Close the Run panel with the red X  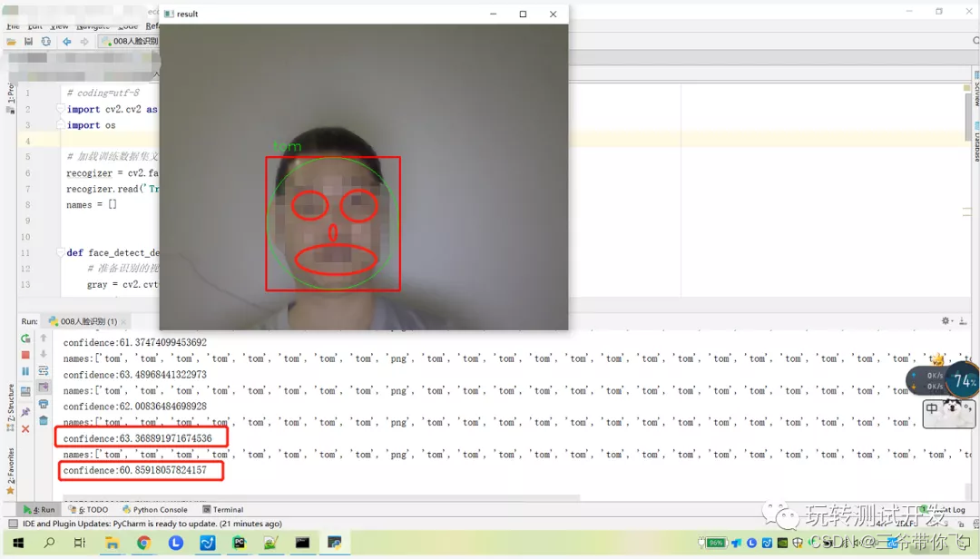[x=25, y=429]
